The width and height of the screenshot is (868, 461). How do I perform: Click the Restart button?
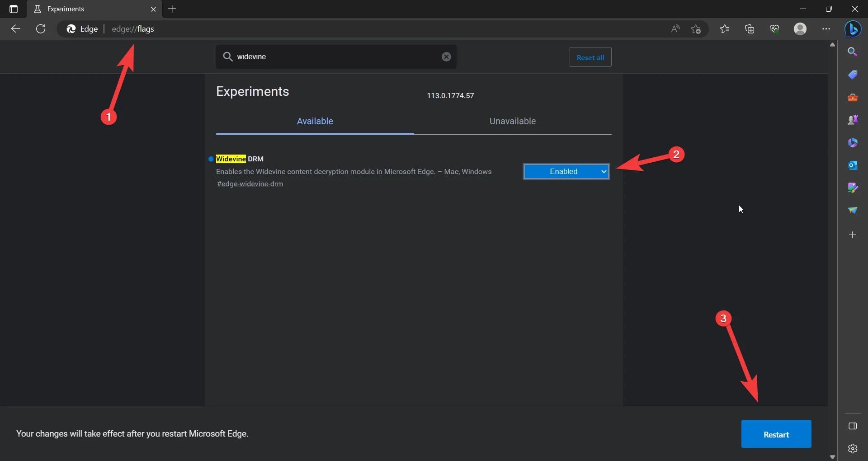tap(776, 434)
